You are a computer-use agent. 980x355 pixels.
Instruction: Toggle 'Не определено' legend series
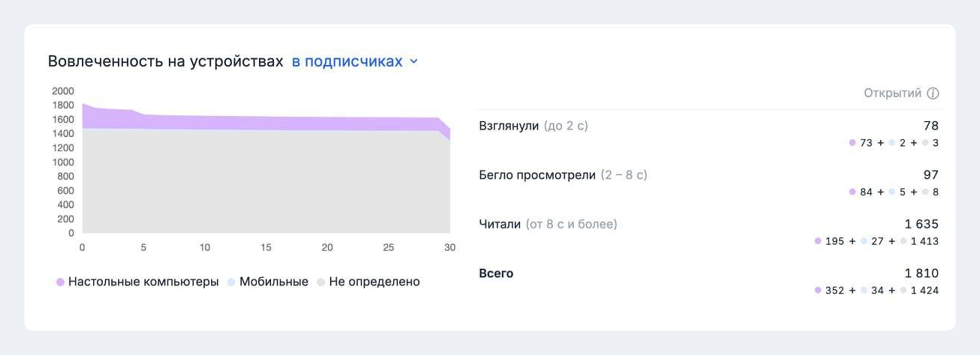point(374,282)
